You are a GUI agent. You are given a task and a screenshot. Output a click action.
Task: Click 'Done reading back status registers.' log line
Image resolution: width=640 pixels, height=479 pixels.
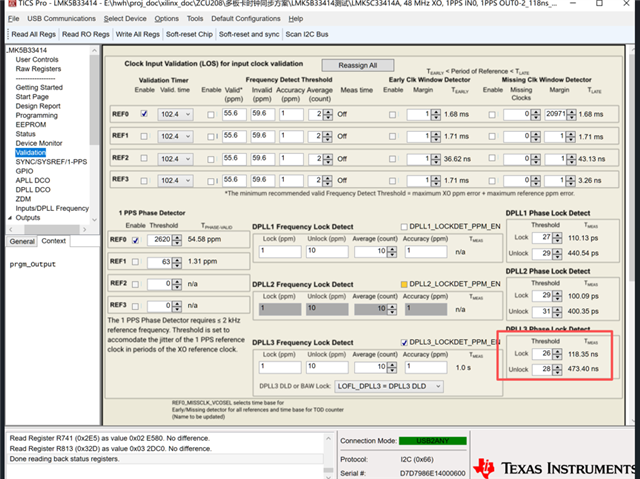[64, 459]
